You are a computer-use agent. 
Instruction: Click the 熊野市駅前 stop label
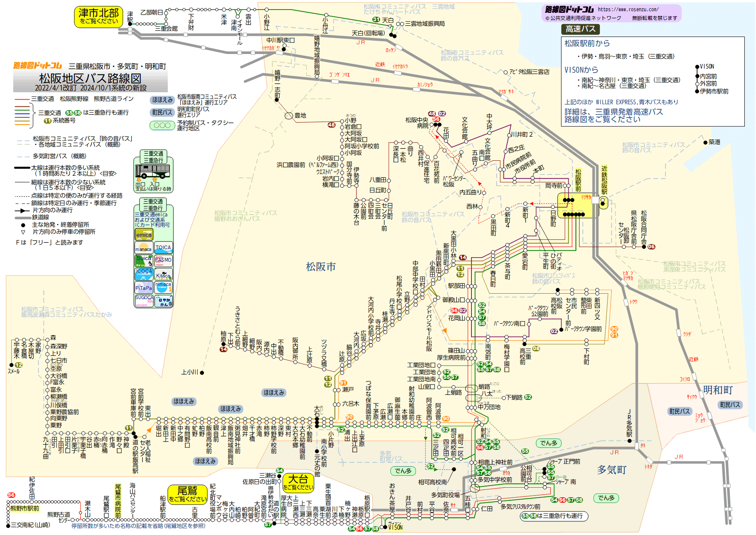tap(25, 508)
